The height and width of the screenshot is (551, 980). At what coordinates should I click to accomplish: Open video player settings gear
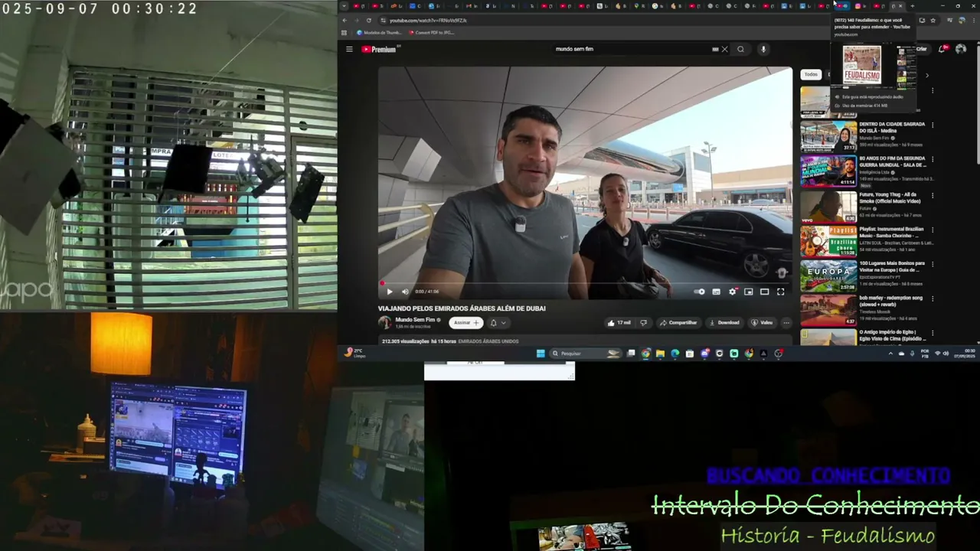pos(733,292)
